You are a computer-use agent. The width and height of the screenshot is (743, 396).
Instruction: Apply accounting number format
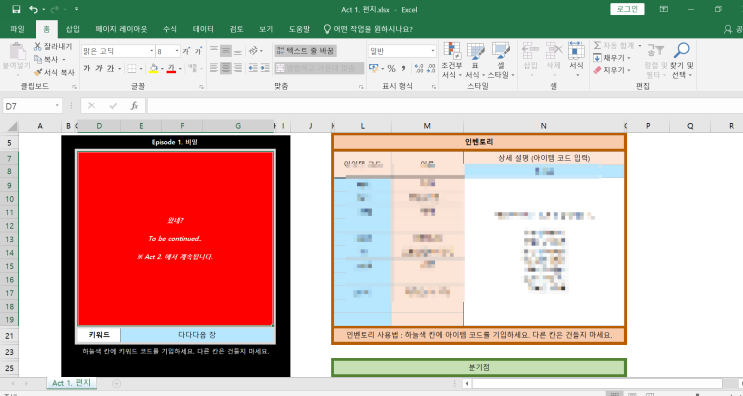tap(374, 69)
